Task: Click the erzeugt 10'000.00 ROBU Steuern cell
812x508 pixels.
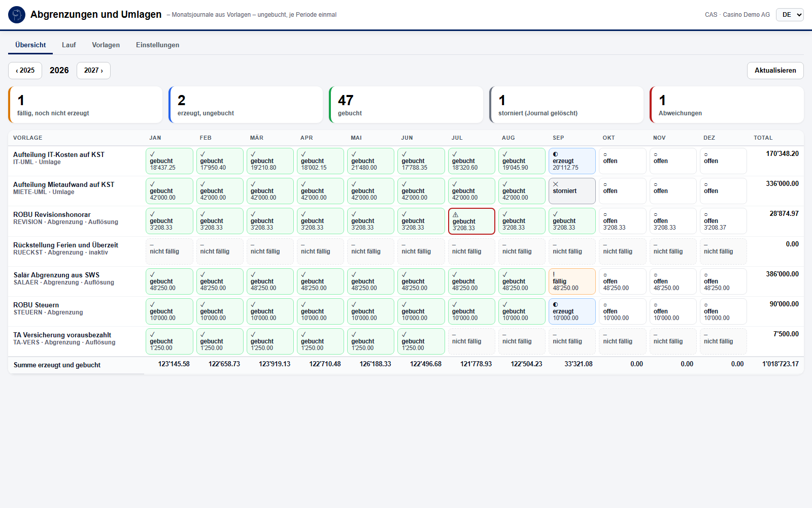Action: tap(572, 311)
